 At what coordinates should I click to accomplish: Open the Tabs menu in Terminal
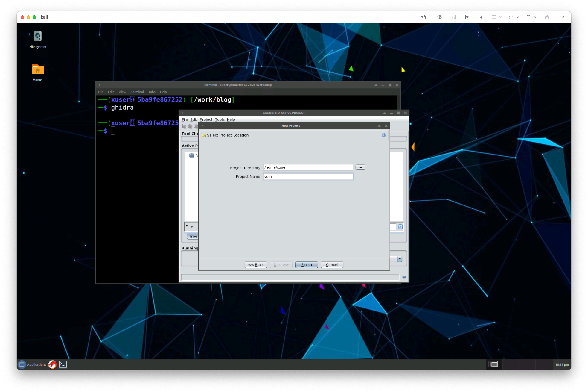152,92
